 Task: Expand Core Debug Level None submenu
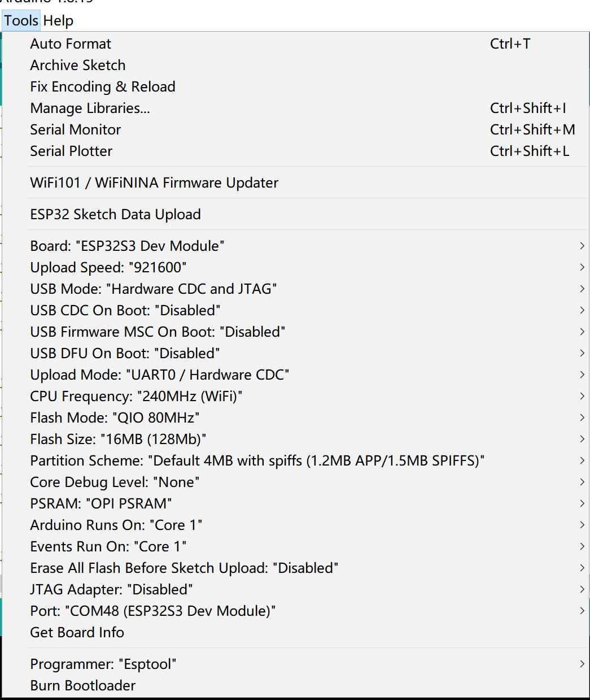coord(295,482)
